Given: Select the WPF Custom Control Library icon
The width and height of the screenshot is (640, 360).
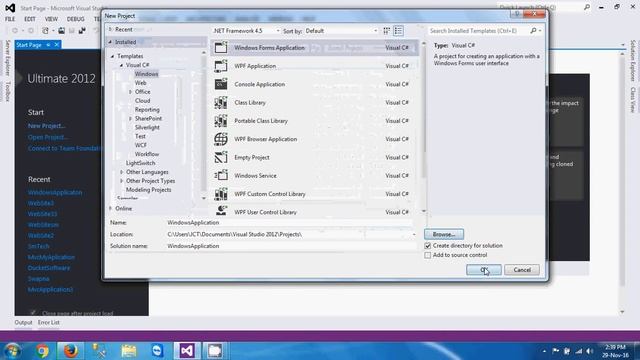Looking at the screenshot, I should 221,194.
